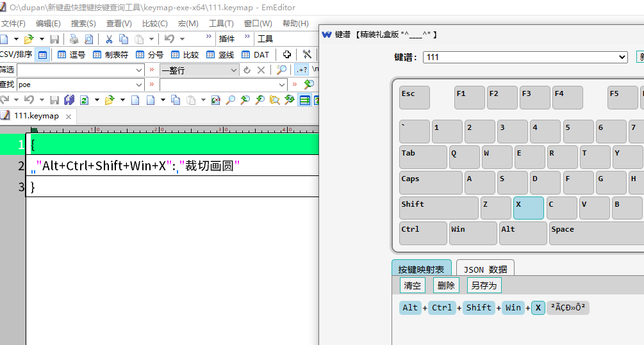Click the Print Preview icon
644x345 pixels.
click(x=89, y=39)
